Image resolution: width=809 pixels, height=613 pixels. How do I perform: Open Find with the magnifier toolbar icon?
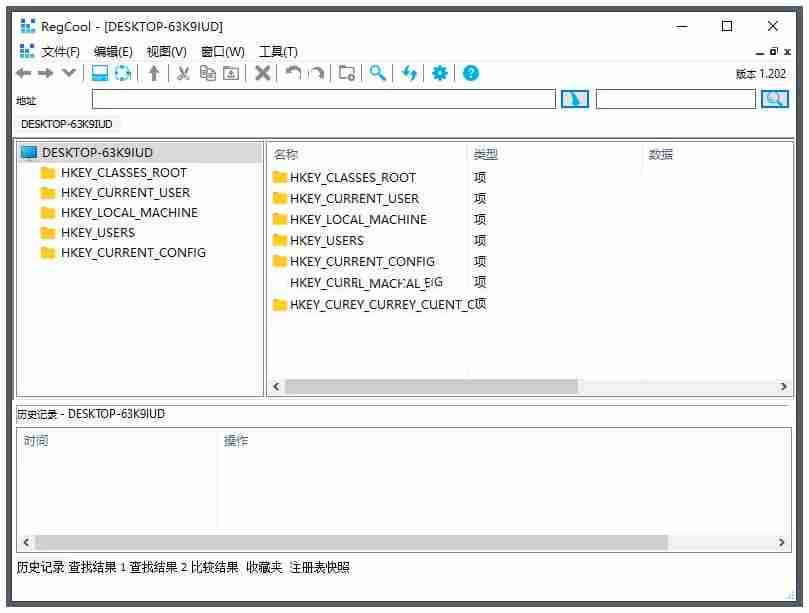(x=378, y=73)
